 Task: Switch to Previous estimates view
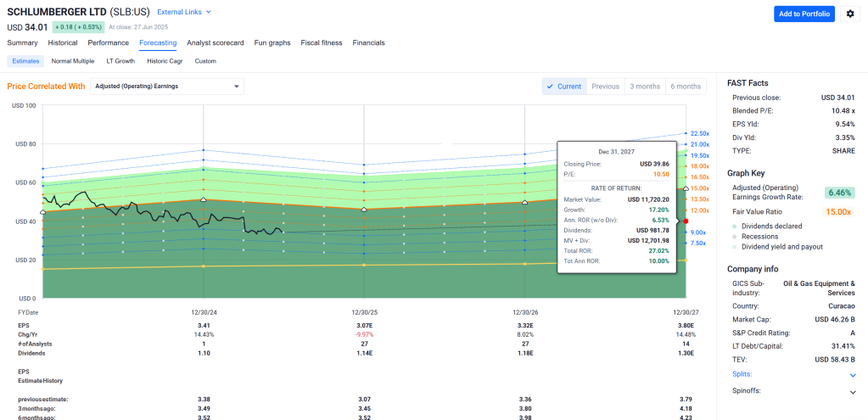point(605,87)
